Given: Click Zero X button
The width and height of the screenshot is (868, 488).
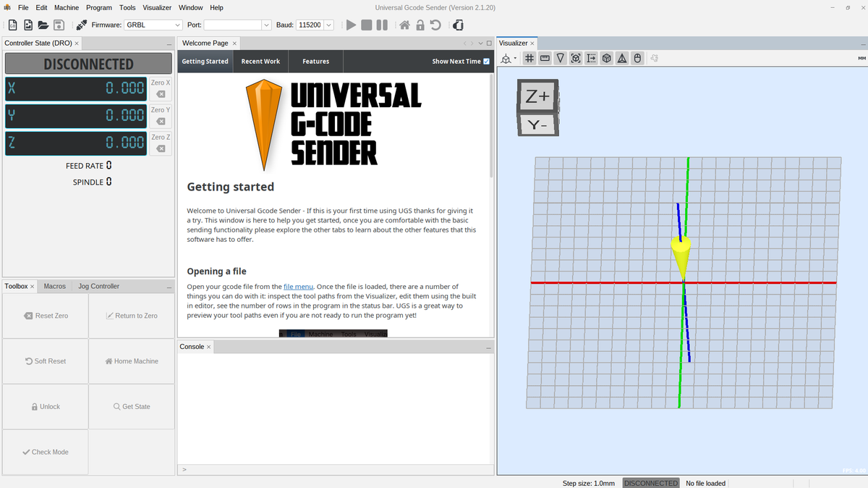Looking at the screenshot, I should coord(161,88).
